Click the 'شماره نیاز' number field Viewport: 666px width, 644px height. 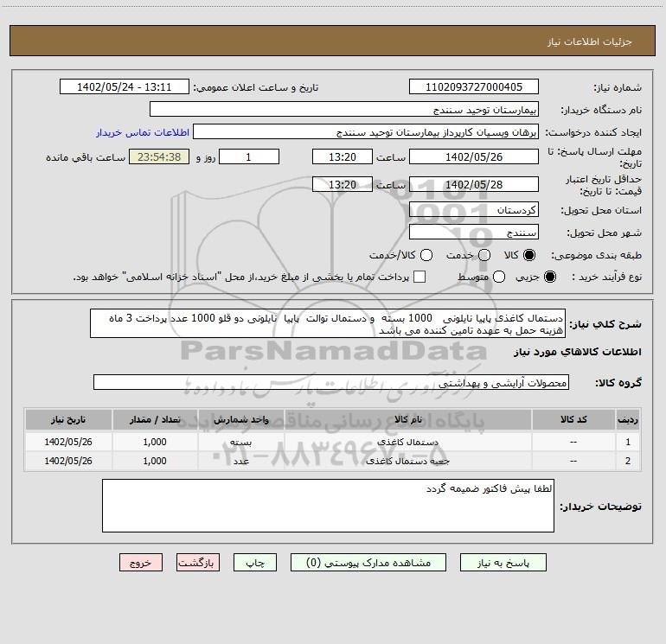click(x=473, y=87)
